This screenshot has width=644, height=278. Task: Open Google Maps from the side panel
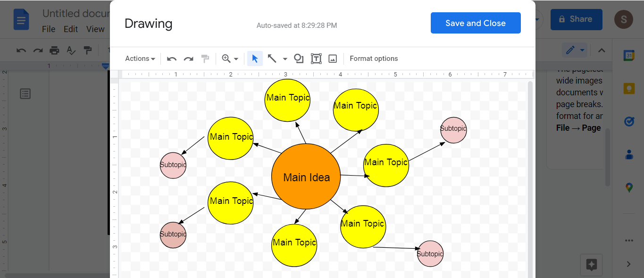[628, 187]
